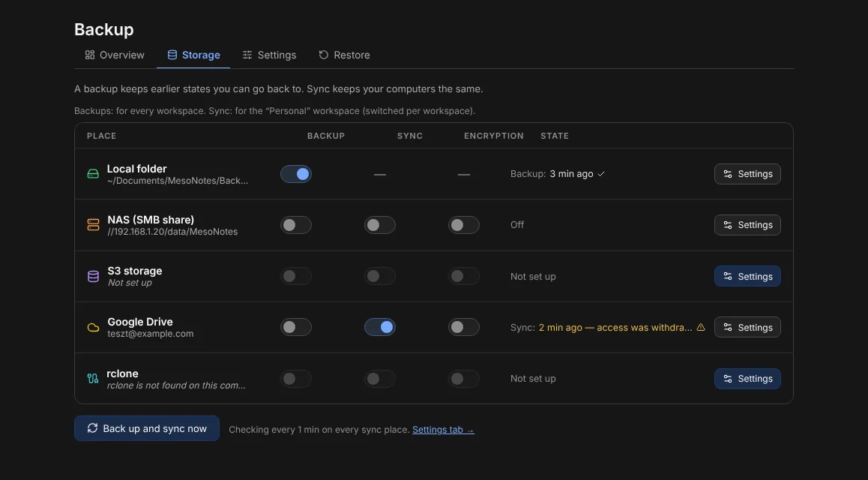Image resolution: width=868 pixels, height=480 pixels.
Task: Click the 'S3 storage' place name
Action: [134, 271]
